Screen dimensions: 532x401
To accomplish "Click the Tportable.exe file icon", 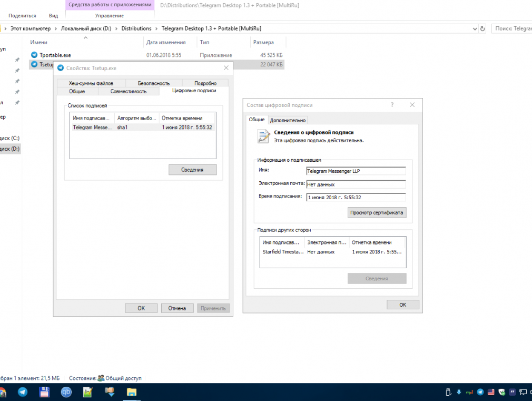I will (34, 55).
